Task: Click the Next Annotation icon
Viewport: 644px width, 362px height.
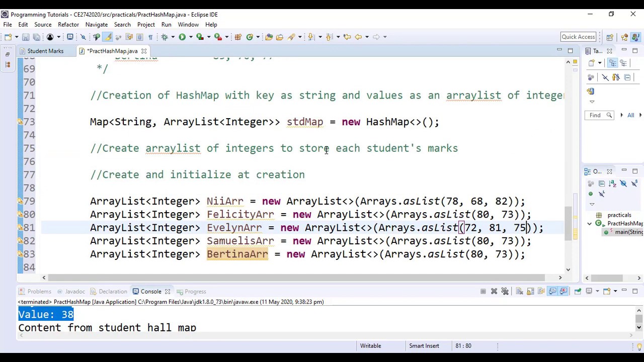Action: point(311,37)
